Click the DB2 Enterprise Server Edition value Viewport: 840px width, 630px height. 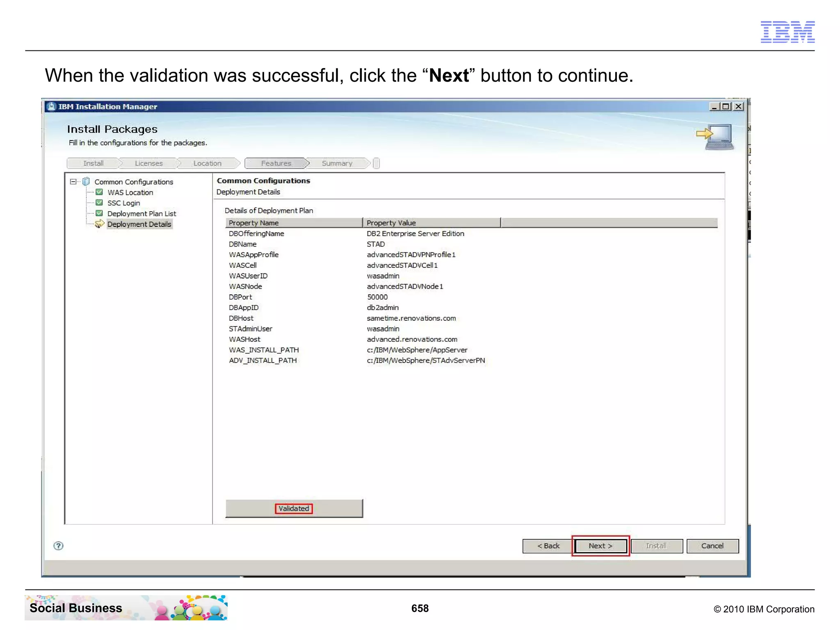coord(415,233)
